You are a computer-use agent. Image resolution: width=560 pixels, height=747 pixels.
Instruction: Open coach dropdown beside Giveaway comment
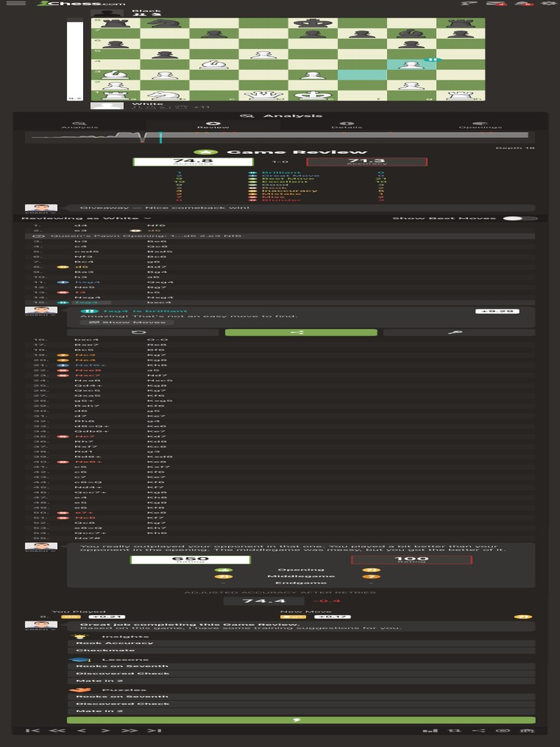coord(41,212)
